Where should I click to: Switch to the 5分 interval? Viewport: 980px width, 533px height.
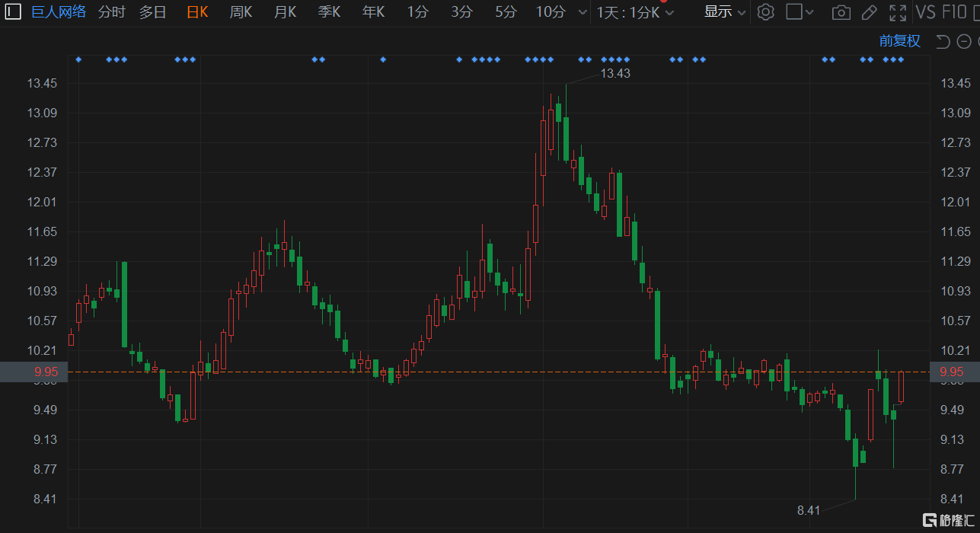pyautogui.click(x=506, y=11)
